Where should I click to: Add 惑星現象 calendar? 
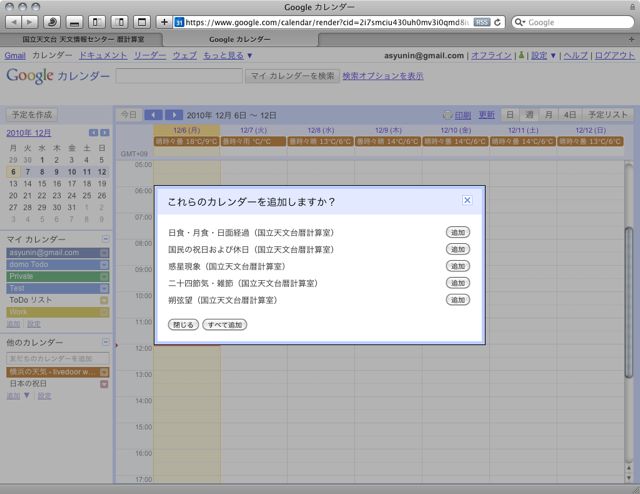pyautogui.click(x=458, y=266)
